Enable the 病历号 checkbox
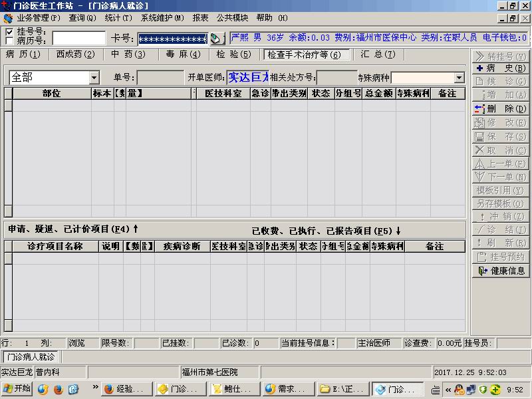Viewport: 532px width, 399px height. (x=9, y=41)
